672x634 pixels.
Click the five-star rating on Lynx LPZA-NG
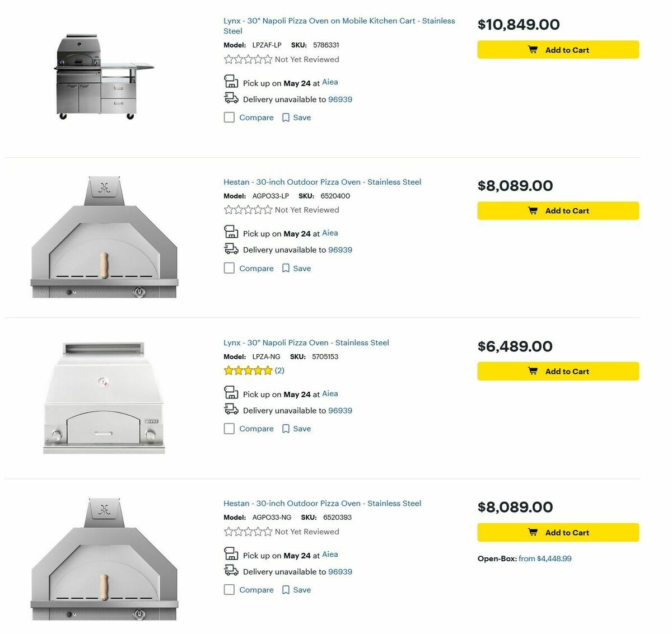point(248,370)
